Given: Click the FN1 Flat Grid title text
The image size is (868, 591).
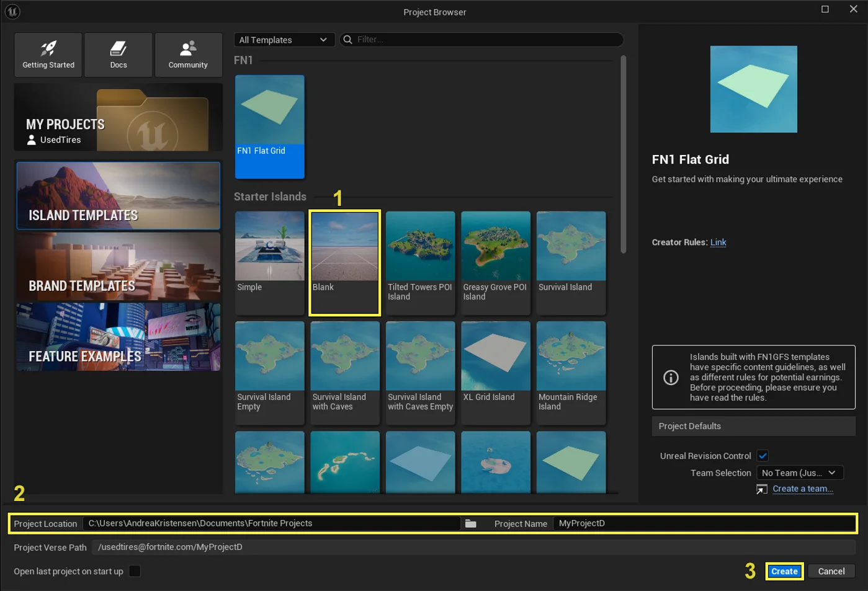Looking at the screenshot, I should (691, 159).
